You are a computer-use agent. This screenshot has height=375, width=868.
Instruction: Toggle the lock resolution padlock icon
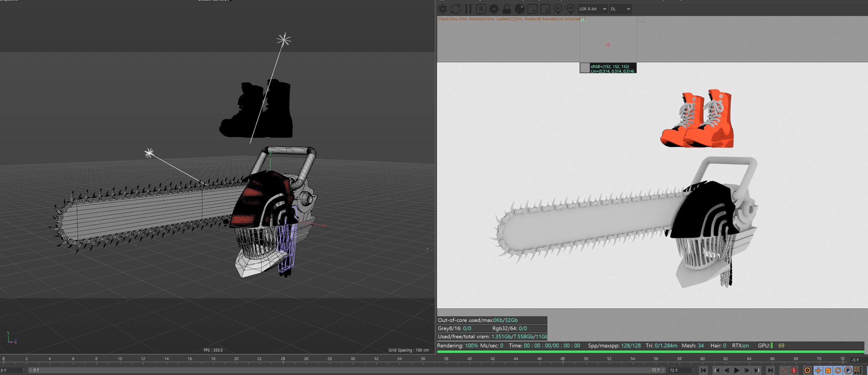[x=507, y=9]
